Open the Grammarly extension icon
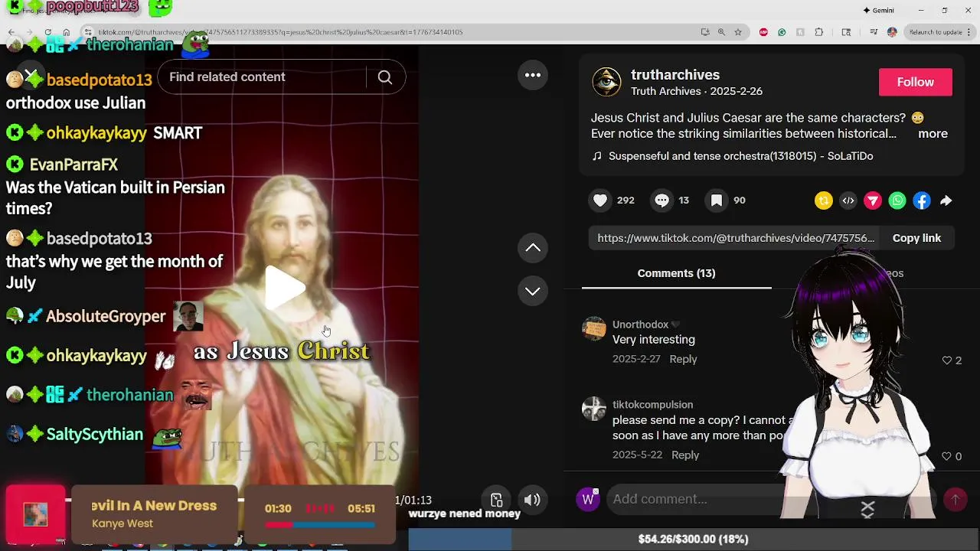The image size is (980, 551). tap(782, 32)
